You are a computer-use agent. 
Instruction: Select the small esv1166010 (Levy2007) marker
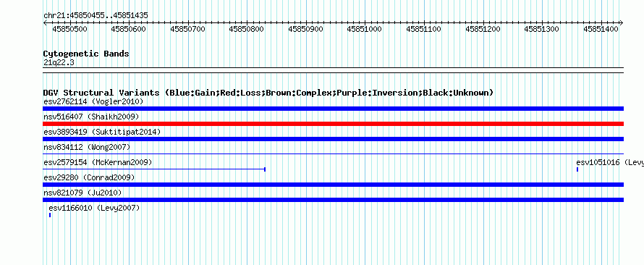click(x=50, y=215)
